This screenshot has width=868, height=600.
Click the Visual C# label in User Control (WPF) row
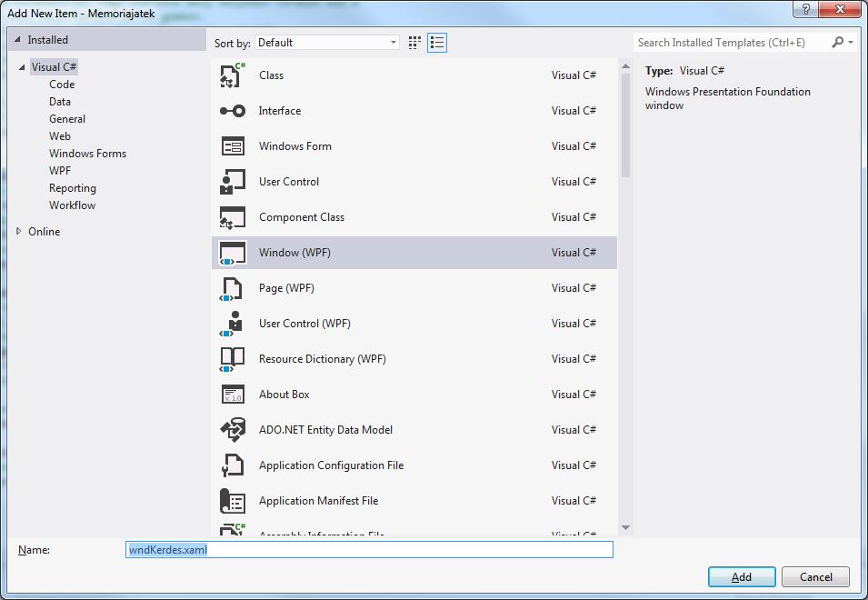[x=574, y=324]
